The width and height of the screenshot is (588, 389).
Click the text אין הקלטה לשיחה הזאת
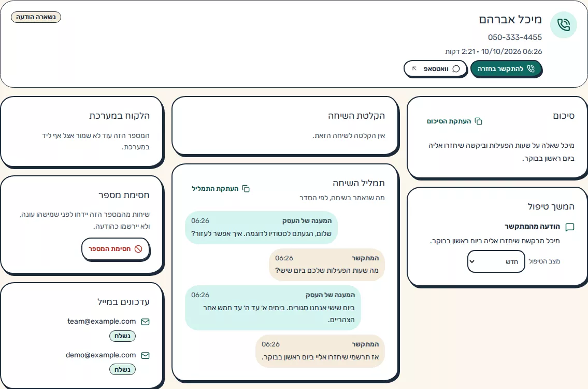(349, 135)
